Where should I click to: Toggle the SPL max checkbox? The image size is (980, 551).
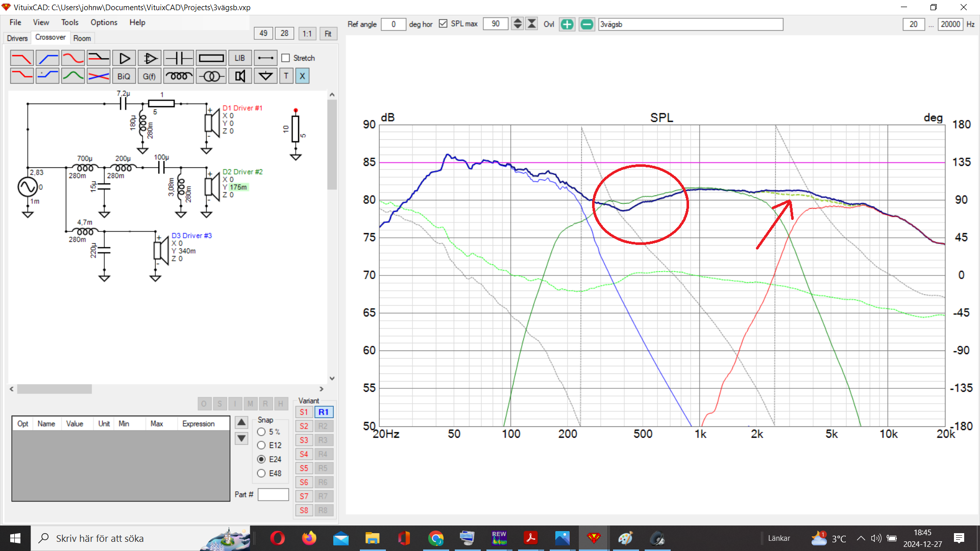443,23
